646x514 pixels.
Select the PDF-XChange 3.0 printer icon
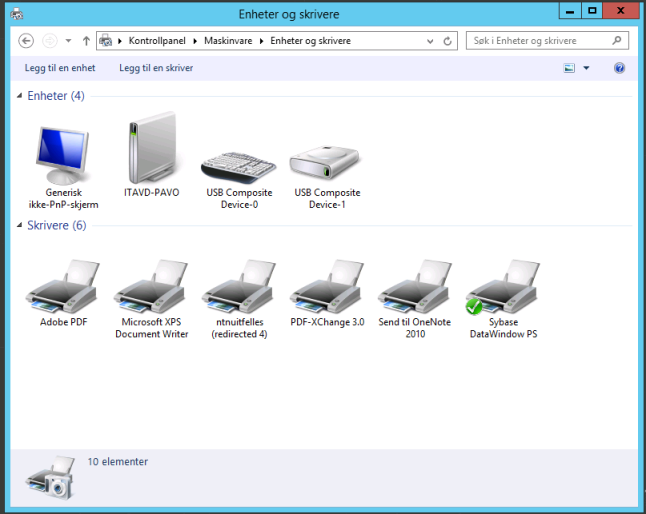[x=327, y=287]
